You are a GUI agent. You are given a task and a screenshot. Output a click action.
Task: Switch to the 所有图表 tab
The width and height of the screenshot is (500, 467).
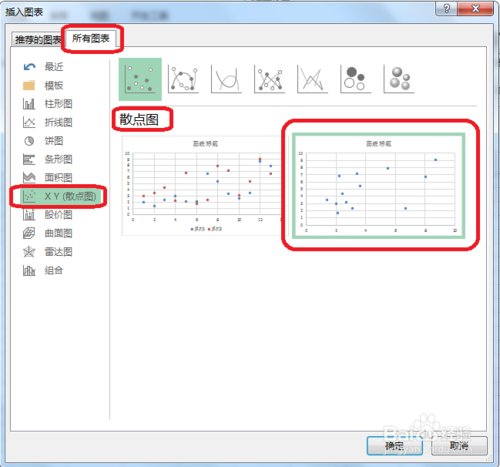[x=91, y=39]
